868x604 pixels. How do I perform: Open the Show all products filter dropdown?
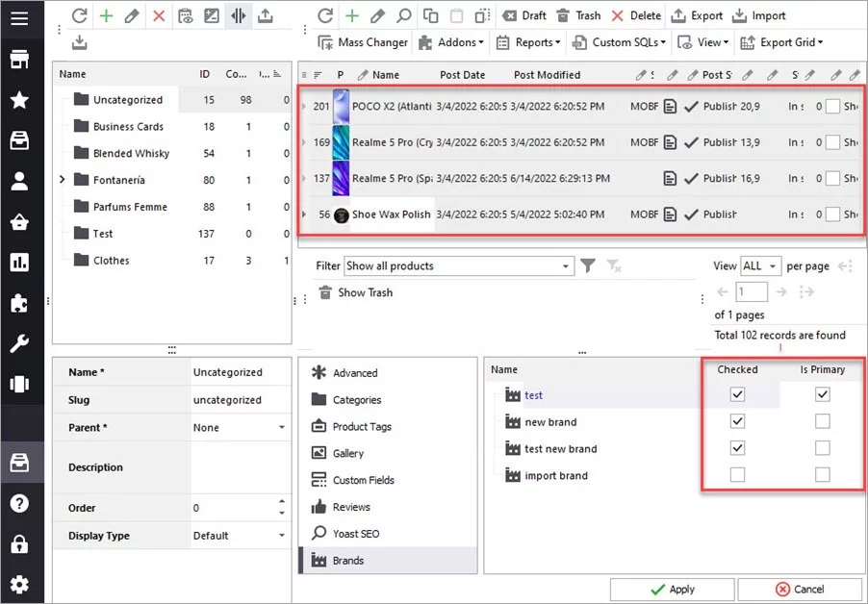(x=566, y=266)
